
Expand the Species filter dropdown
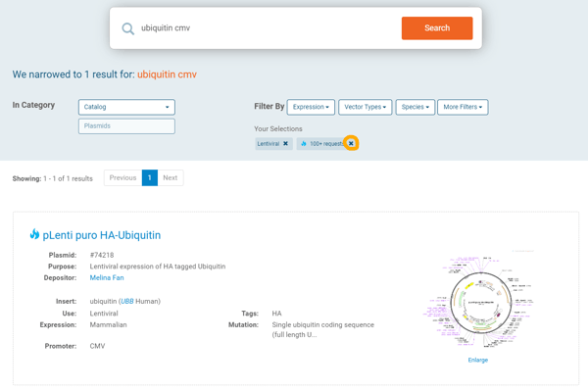(416, 107)
